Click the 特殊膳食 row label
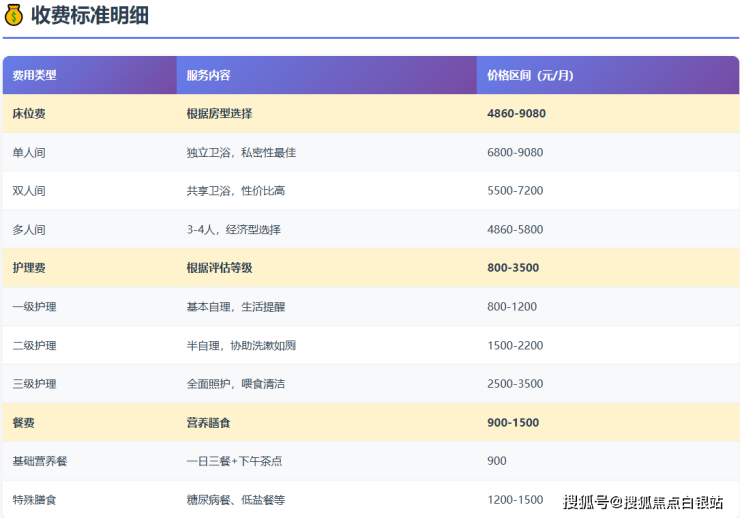This screenshot has width=740, height=518. 34,500
